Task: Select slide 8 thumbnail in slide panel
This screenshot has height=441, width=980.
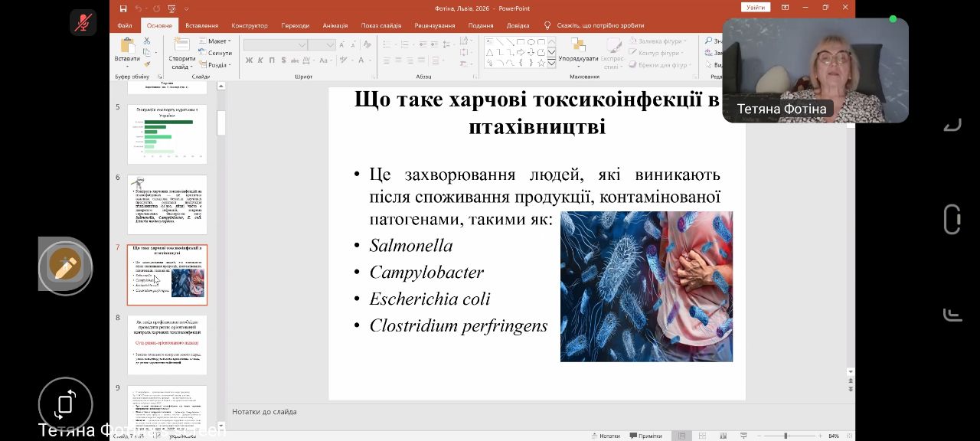Action: coord(167,345)
